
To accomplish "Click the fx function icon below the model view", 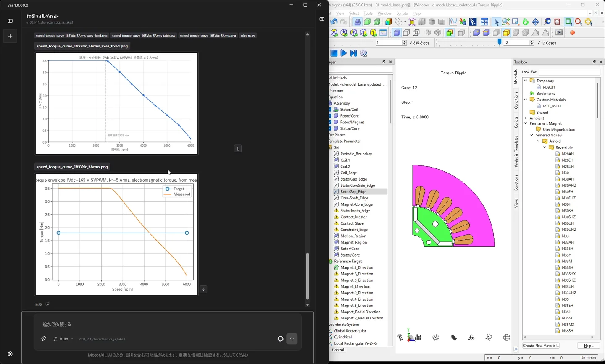I will point(471,338).
